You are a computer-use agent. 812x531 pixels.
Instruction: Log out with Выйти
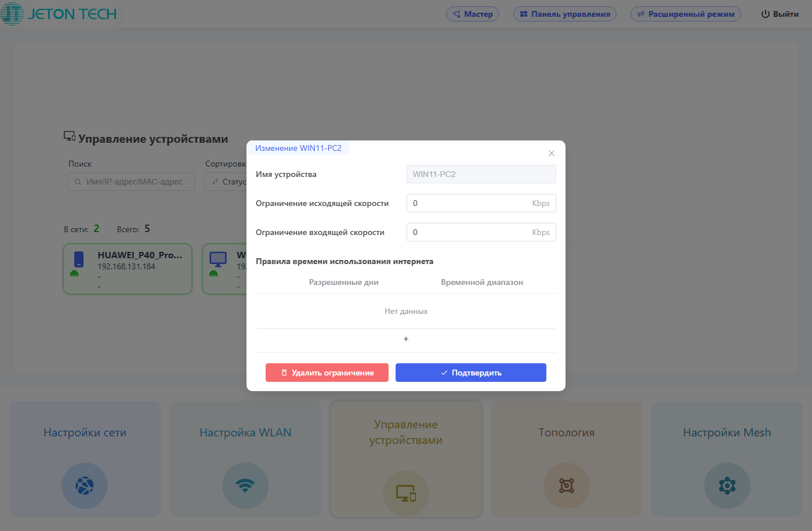pos(780,14)
